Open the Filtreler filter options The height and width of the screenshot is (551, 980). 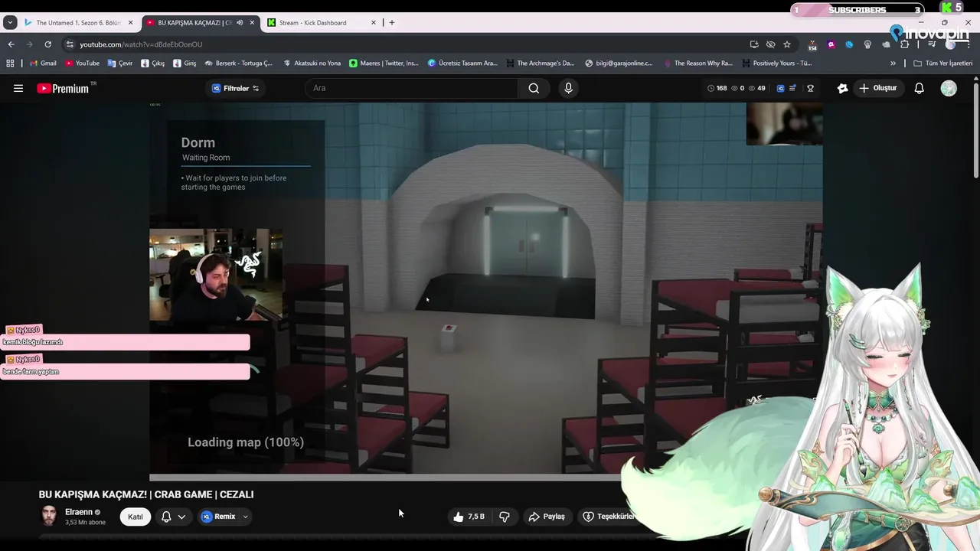[x=235, y=89]
